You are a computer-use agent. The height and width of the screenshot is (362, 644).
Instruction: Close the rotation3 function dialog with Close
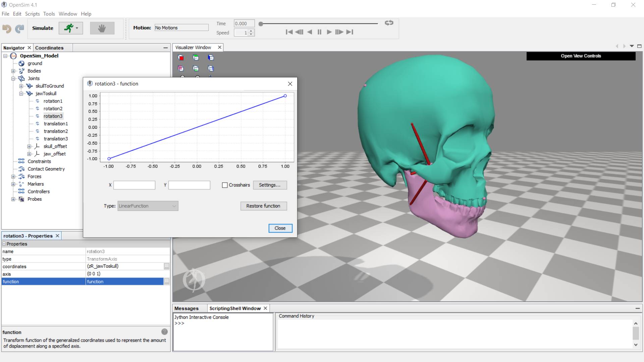point(280,228)
